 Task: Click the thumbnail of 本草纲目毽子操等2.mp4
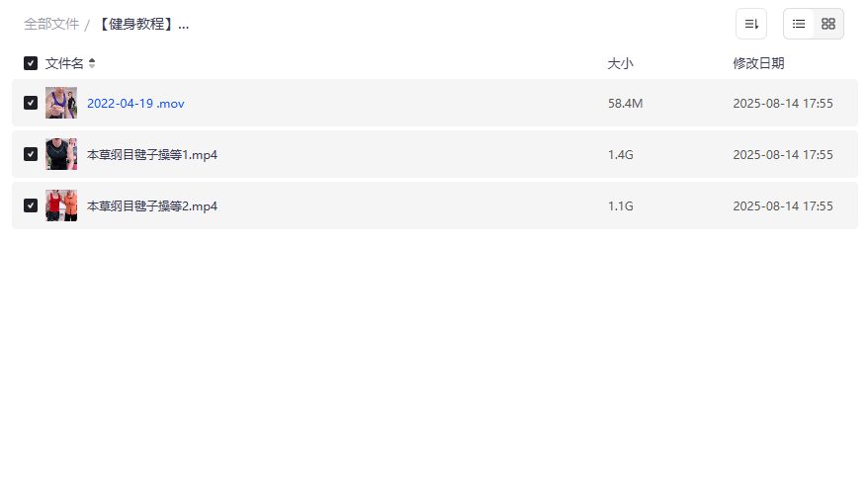click(x=61, y=205)
